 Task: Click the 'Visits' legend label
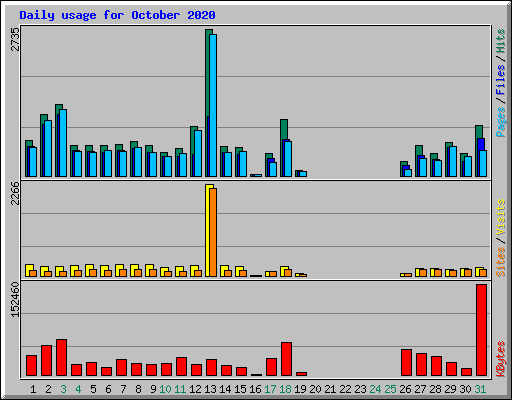[x=501, y=217]
